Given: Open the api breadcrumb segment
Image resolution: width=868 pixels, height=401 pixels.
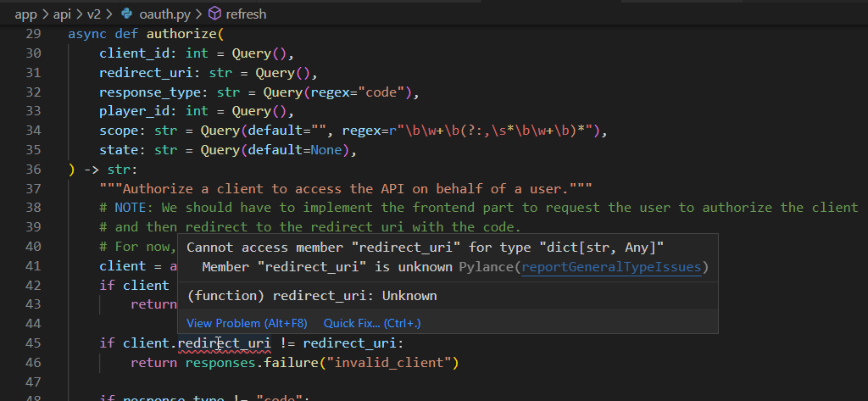Looking at the screenshot, I should tap(64, 13).
